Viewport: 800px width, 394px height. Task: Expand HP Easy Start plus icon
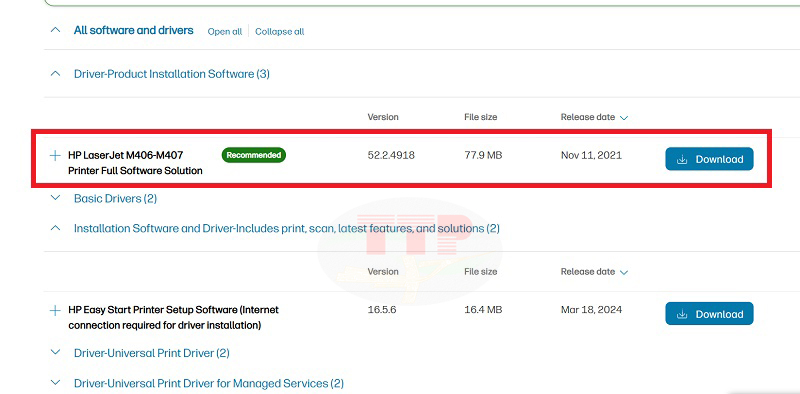click(55, 310)
